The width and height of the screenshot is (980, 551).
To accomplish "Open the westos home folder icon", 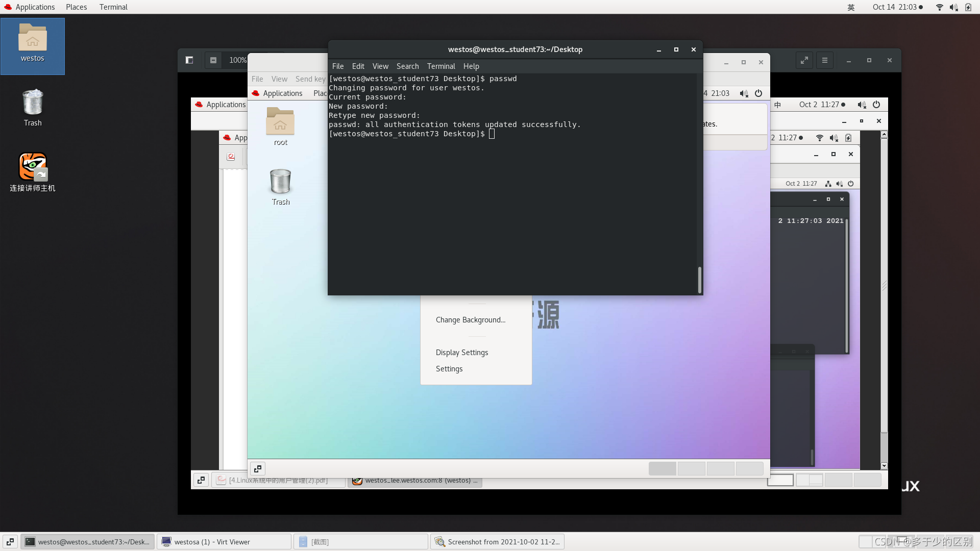I will click(32, 39).
